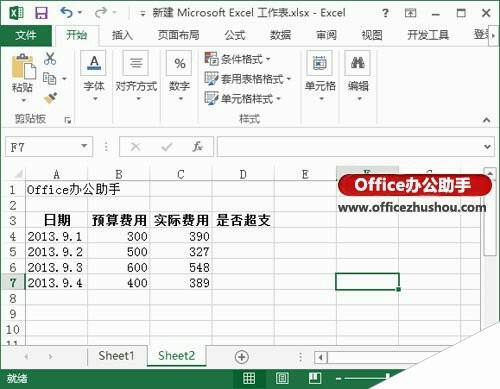Select column A header
Image resolution: width=500 pixels, height=389 pixels.
[x=56, y=174]
